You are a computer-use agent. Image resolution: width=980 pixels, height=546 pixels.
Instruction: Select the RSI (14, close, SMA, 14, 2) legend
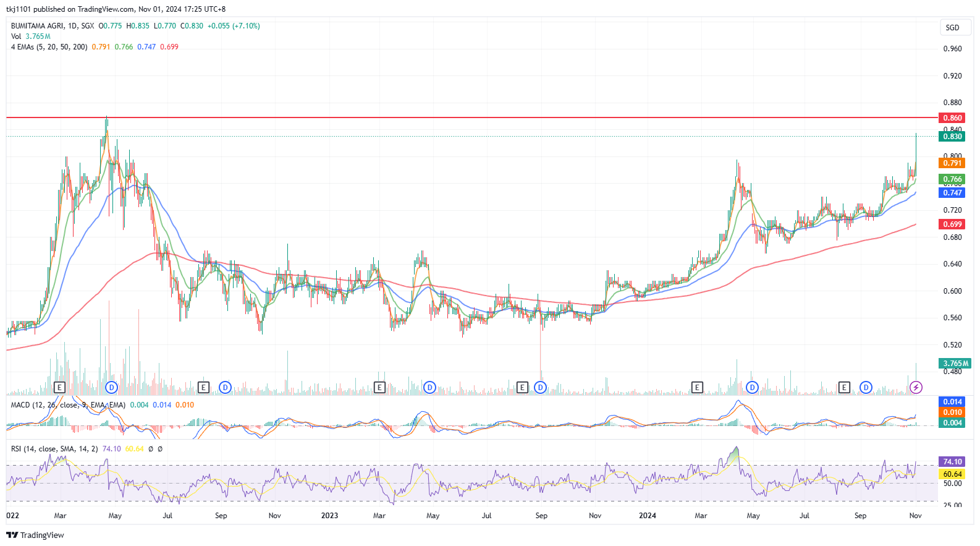(x=54, y=449)
